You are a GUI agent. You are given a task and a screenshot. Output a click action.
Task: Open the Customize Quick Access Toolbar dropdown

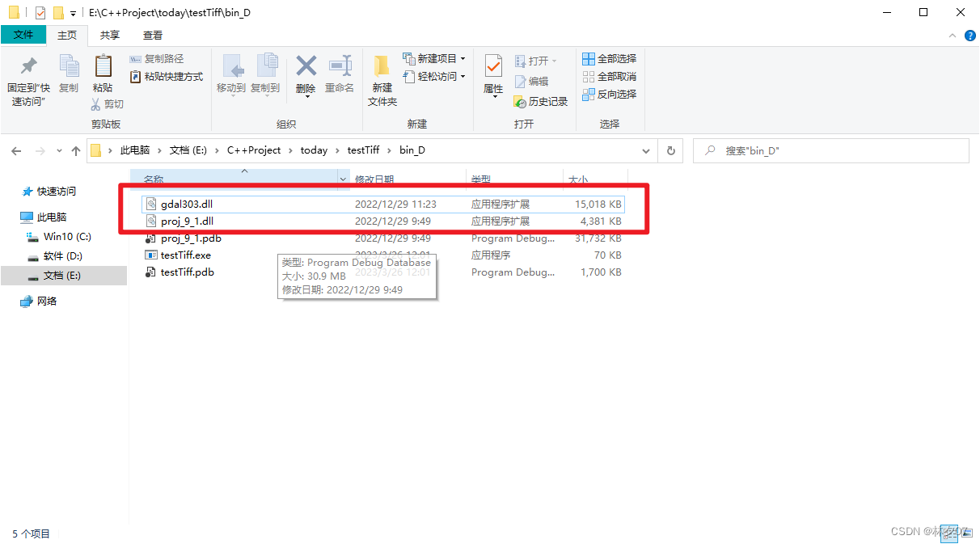(73, 14)
